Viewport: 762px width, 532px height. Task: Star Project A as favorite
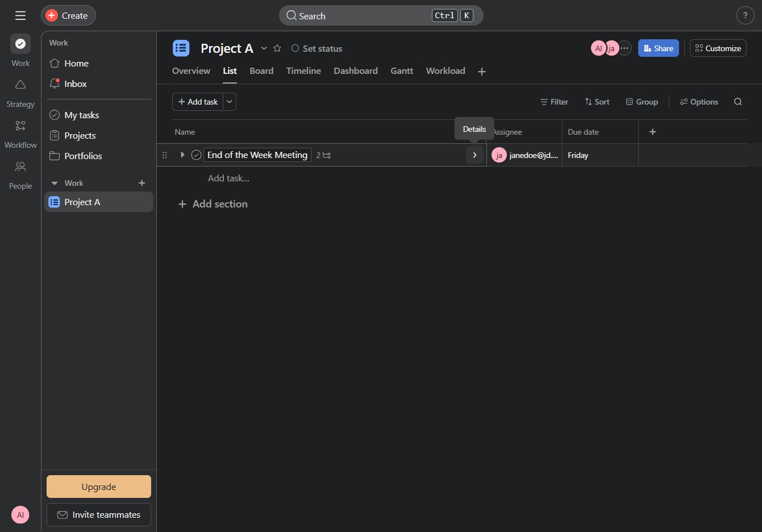277,48
